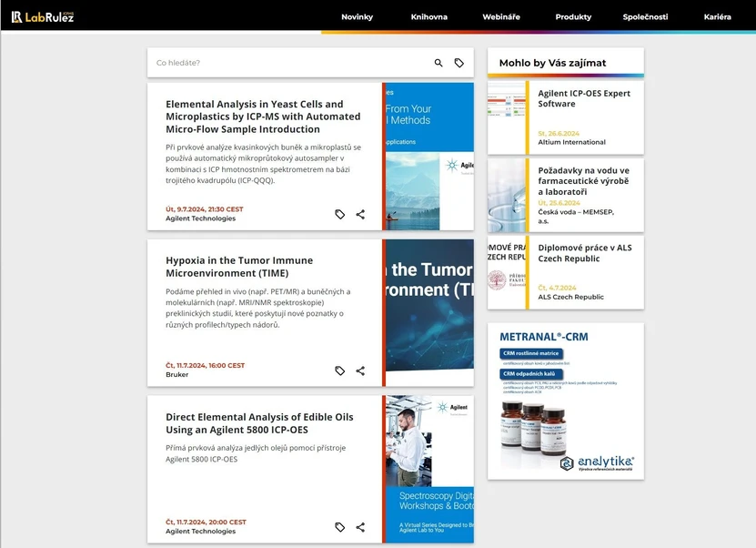Viewport: 756px width, 548px height.
Task: Click the Edible Oils webinar thumbnail image
Action: pyautogui.click(x=428, y=470)
